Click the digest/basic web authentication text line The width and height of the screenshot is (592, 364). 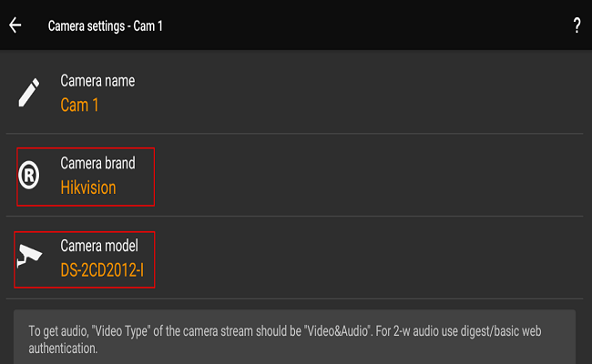pos(63,348)
